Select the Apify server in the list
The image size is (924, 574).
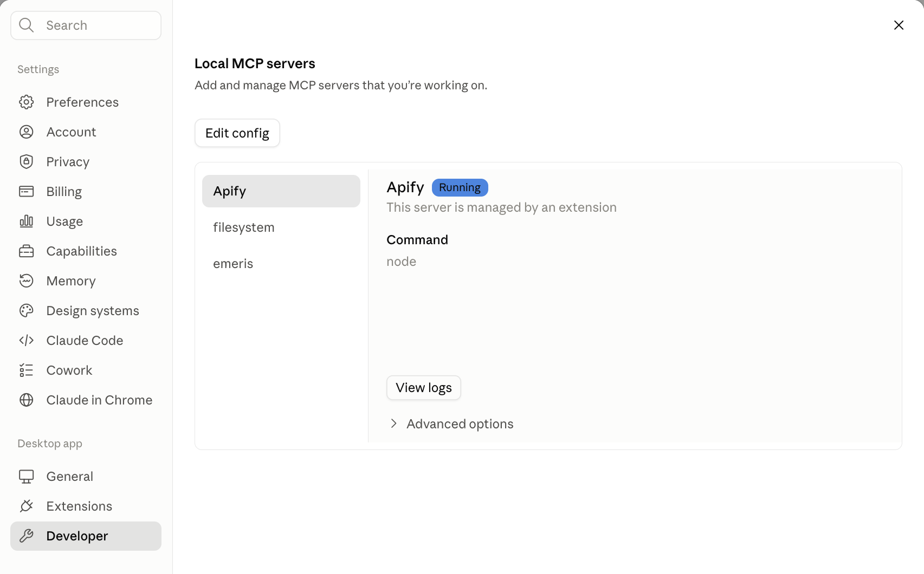(x=281, y=191)
